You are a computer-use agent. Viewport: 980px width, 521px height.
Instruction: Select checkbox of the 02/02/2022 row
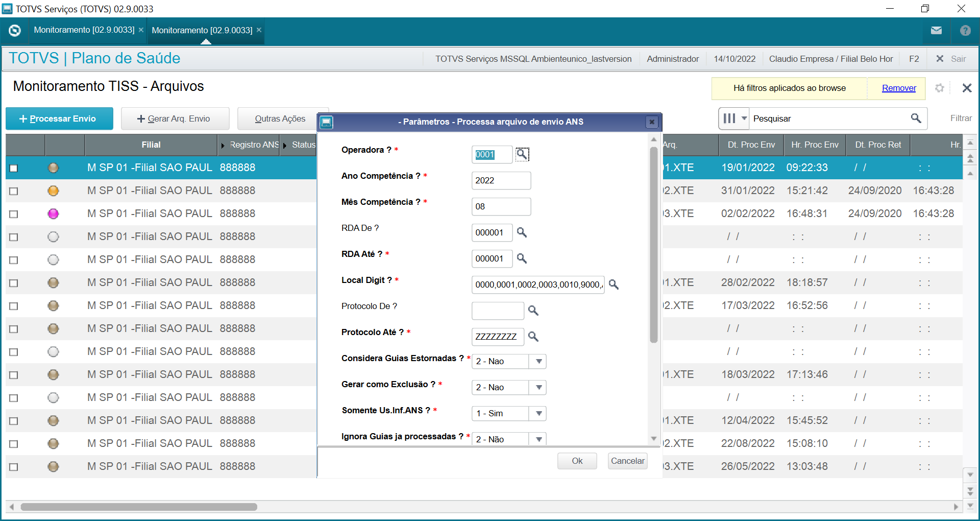[x=14, y=214]
